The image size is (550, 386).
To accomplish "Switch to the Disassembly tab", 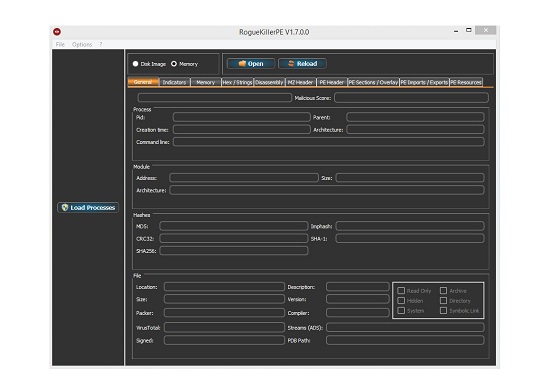I will pos(269,82).
